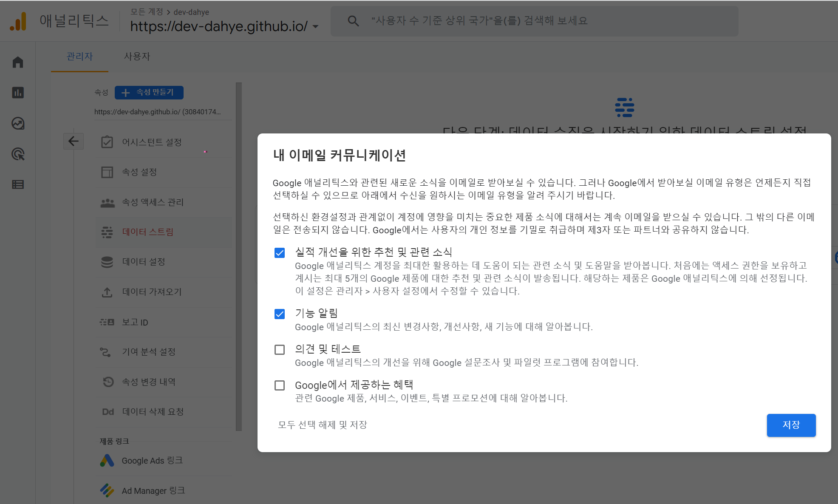The width and height of the screenshot is (838, 504).
Task: Click the large data stream icon on page
Action: [625, 108]
